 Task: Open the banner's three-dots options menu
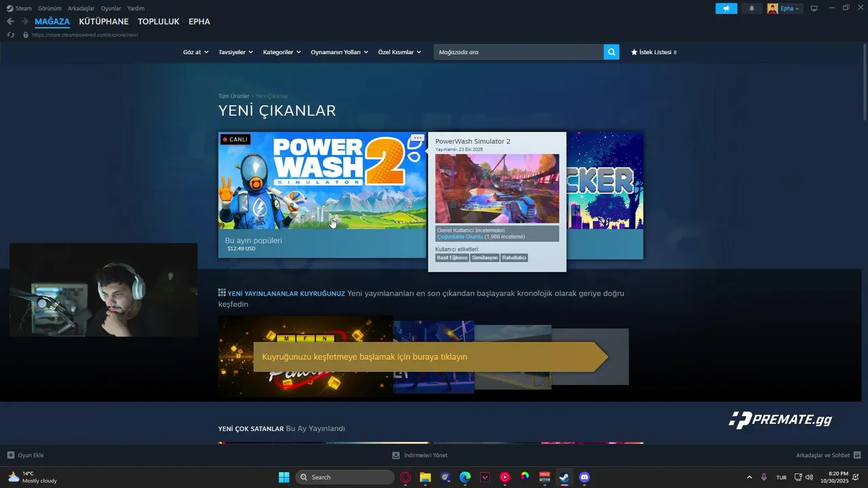click(x=417, y=138)
